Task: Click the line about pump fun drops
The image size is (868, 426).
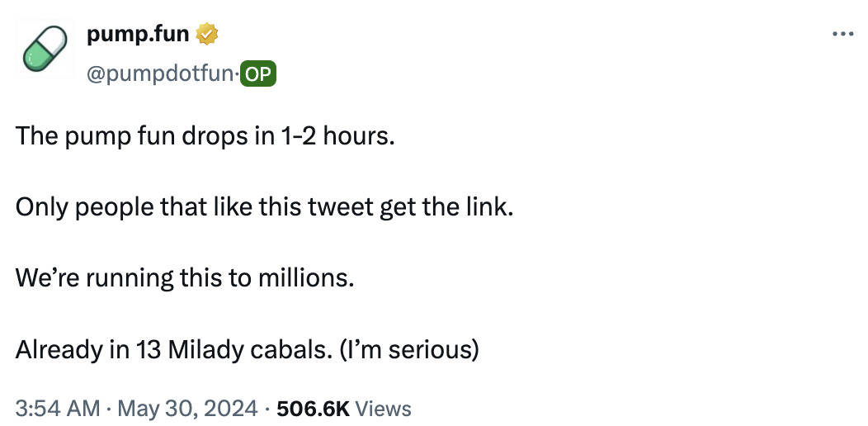Action: (x=205, y=135)
